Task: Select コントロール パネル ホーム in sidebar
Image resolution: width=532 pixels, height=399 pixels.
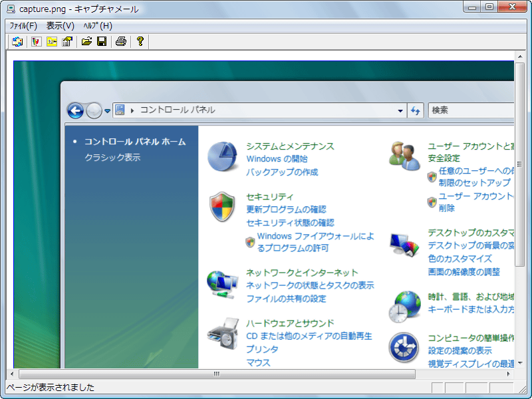Action: click(x=135, y=142)
